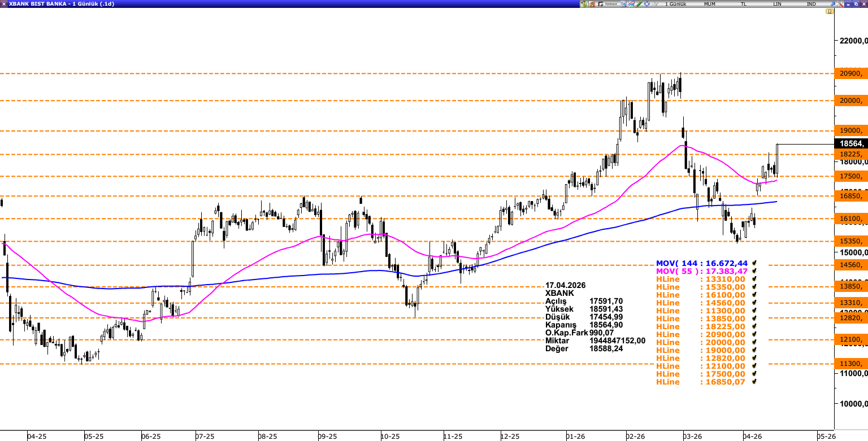Toggle the MOV(144) indicator checkmark
This screenshot has width=868, height=441.
pyautogui.click(x=754, y=263)
